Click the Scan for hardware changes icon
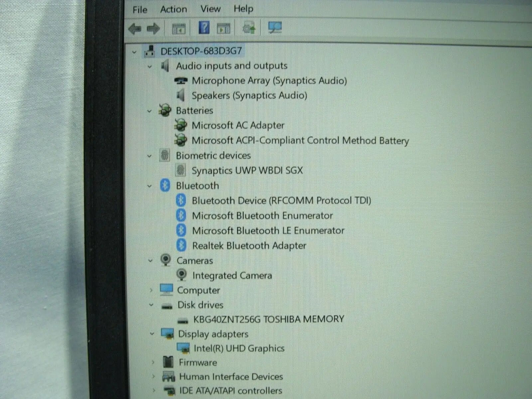Viewport: 532px width, 399px height. coord(275,28)
